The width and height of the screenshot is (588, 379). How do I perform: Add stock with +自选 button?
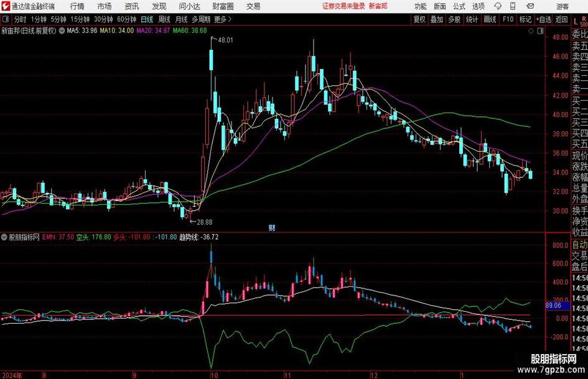coord(543,19)
